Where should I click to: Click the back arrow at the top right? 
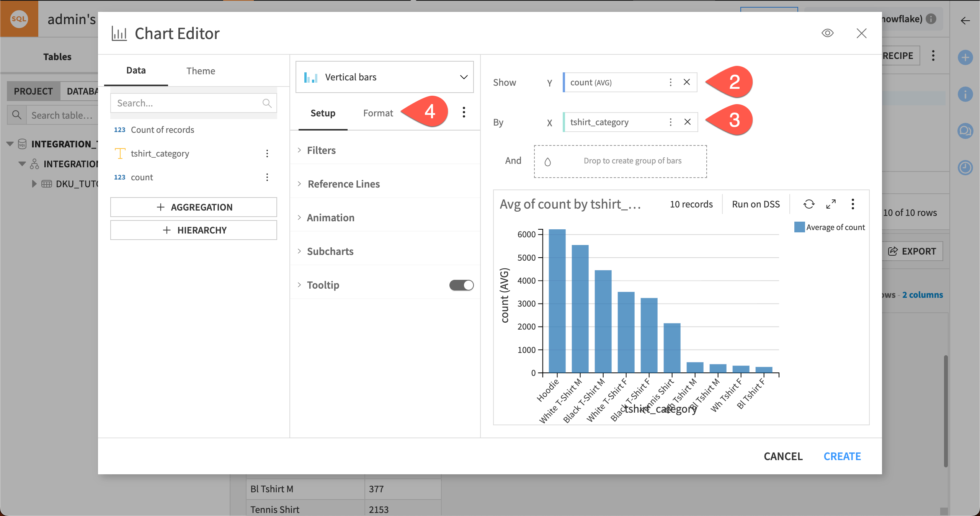(x=965, y=21)
